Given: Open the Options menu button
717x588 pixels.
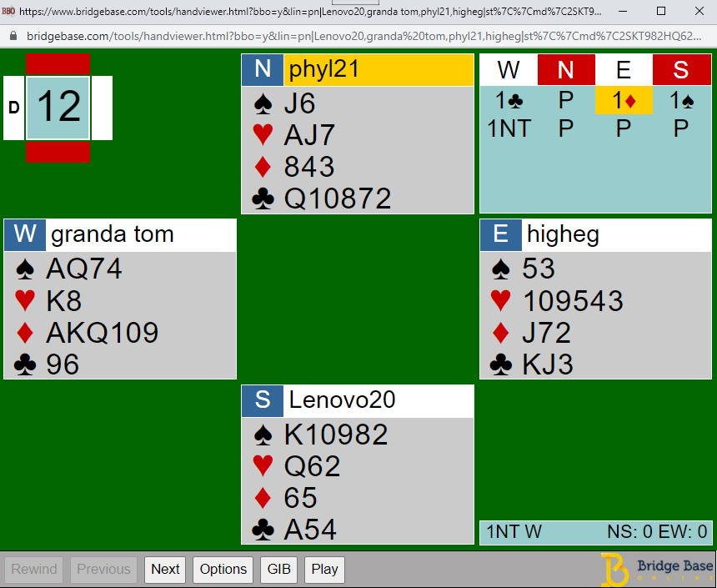Looking at the screenshot, I should (x=223, y=570).
